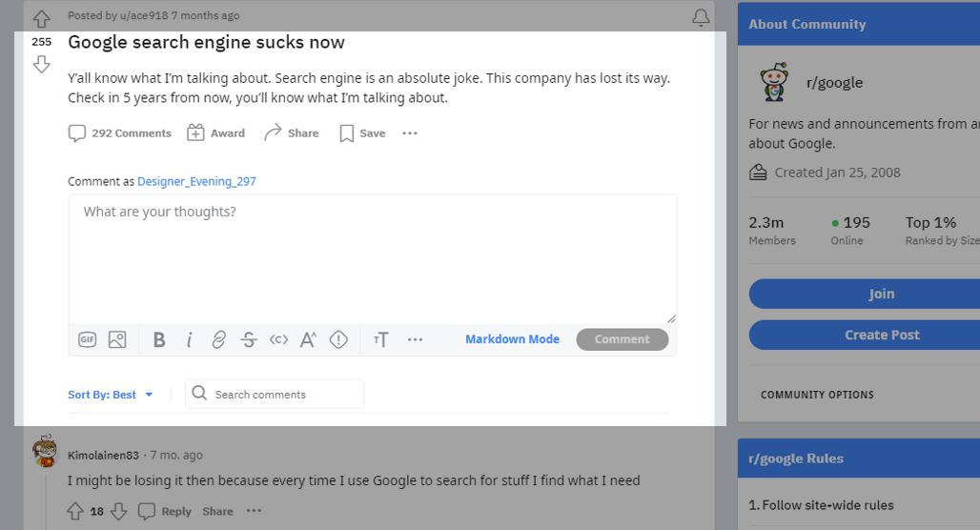980x530 pixels.
Task: Click the Create Post button
Action: (881, 335)
